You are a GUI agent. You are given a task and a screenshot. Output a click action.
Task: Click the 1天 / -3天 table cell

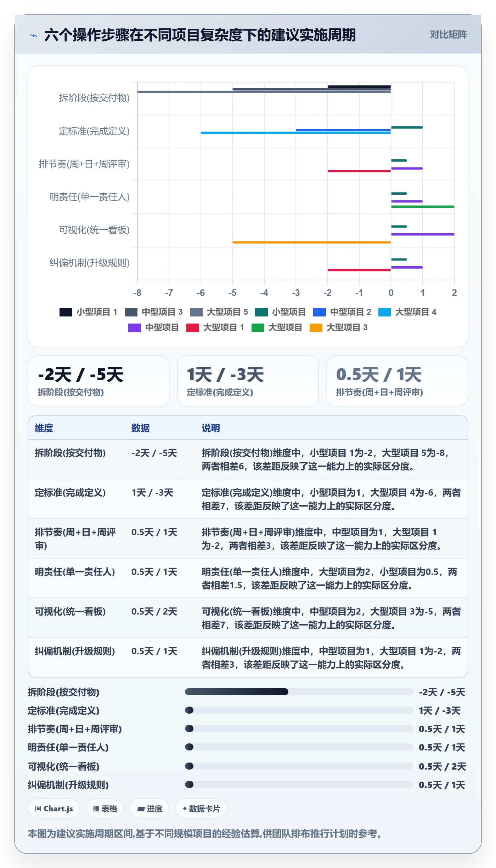tap(152, 492)
